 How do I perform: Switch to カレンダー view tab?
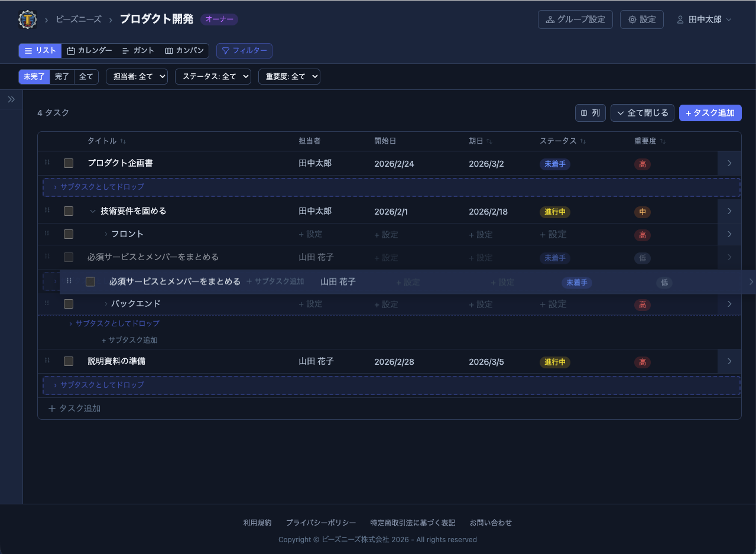pyautogui.click(x=89, y=51)
